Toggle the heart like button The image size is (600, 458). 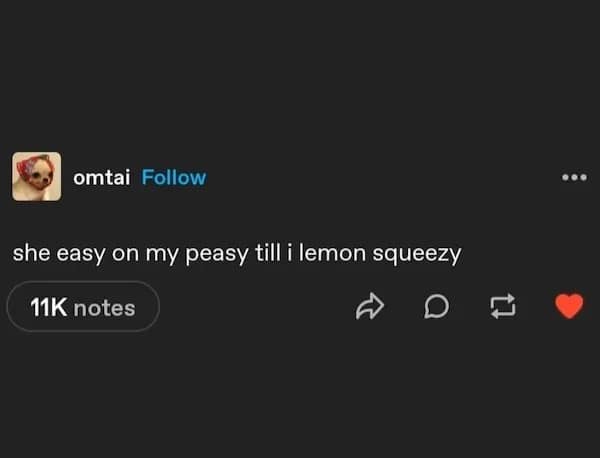click(x=568, y=307)
